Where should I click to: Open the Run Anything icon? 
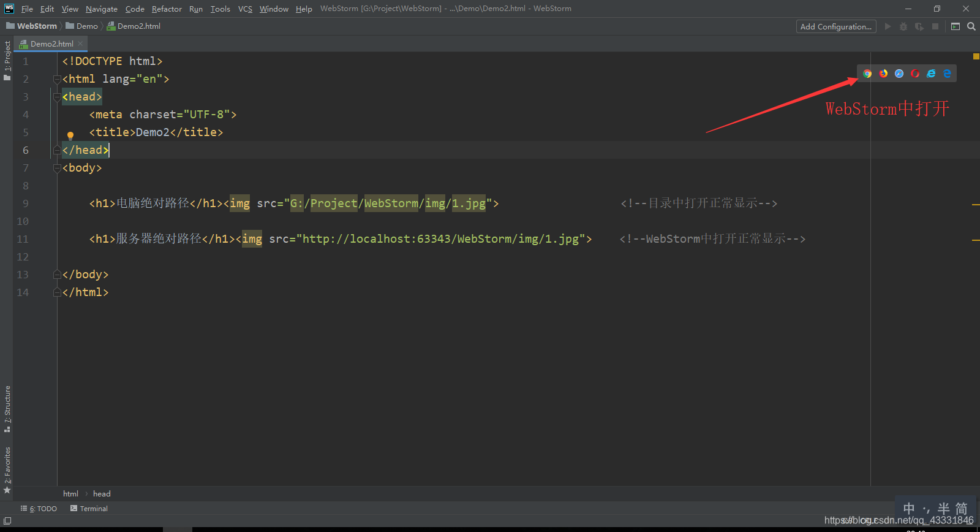tap(956, 26)
